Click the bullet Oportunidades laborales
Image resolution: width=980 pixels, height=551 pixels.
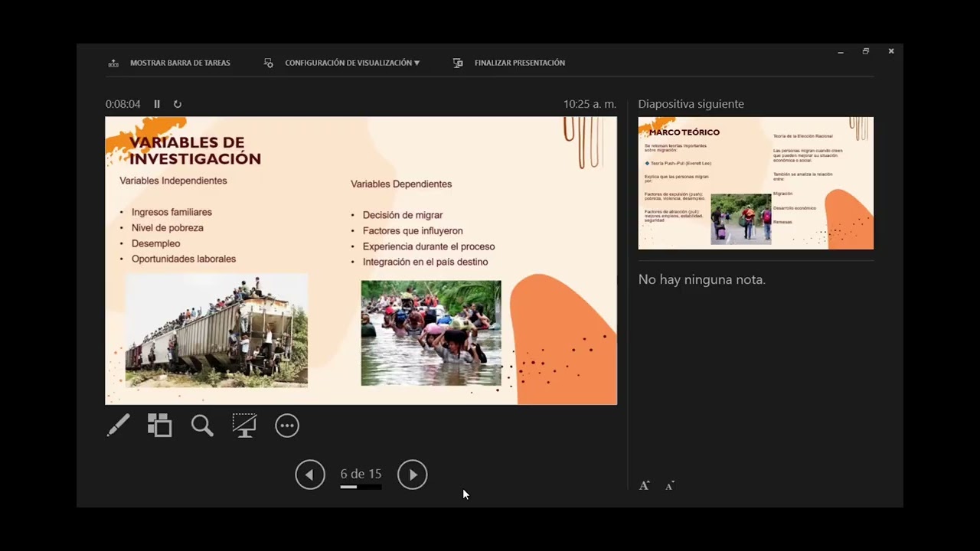[184, 259]
